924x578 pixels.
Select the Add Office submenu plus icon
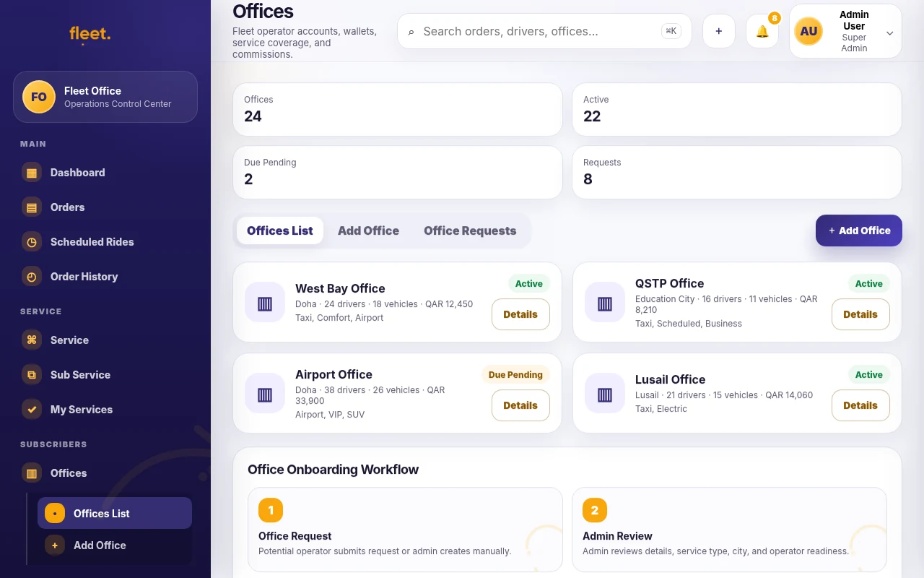(x=55, y=545)
